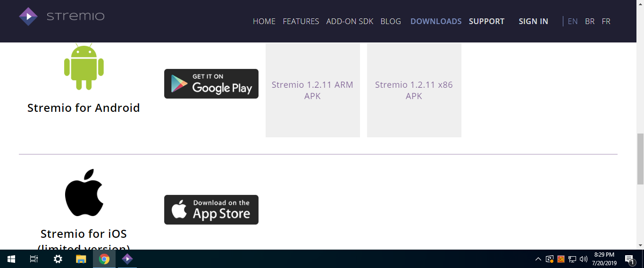Click the Stremio logo in the header
Viewport: 644px width, 268px height.
62,17
